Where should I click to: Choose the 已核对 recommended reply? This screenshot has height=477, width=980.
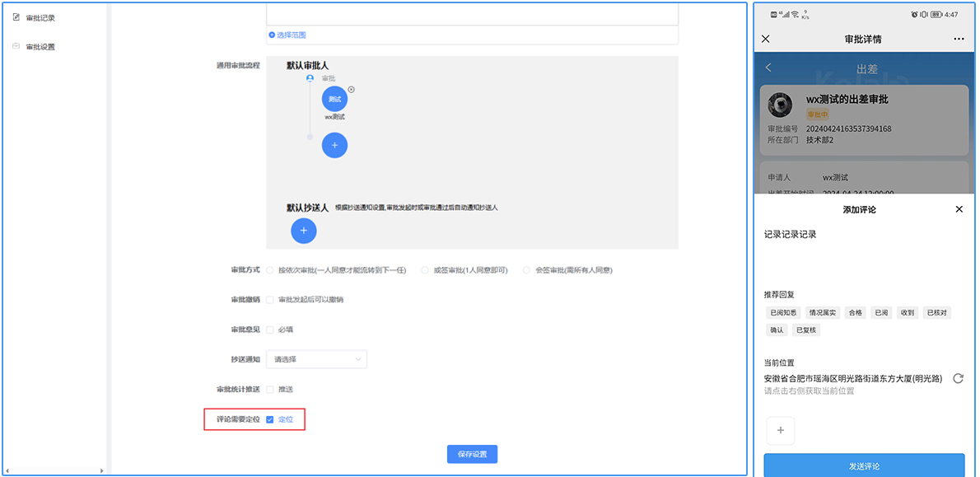point(937,312)
